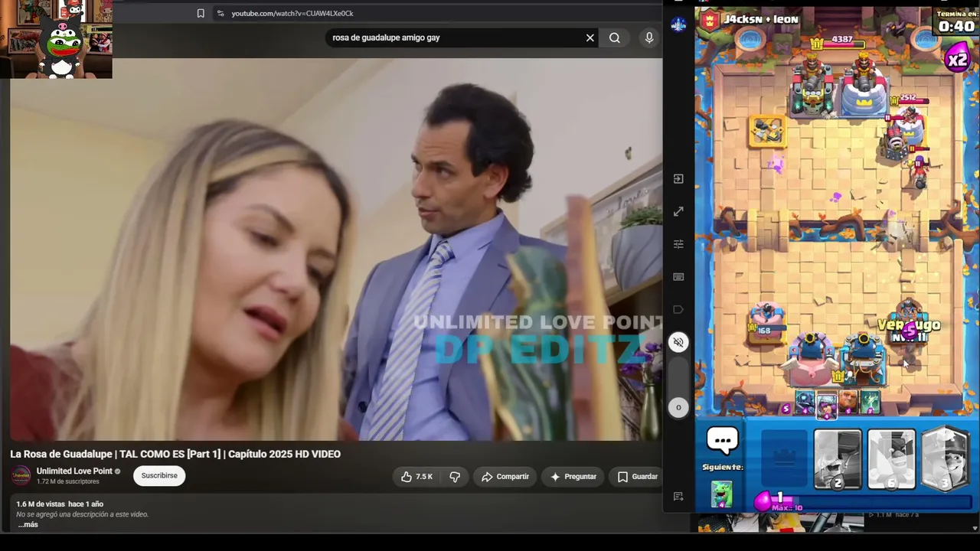Click the teammate's fourth green mini card
The height and width of the screenshot is (551, 980).
871,402
